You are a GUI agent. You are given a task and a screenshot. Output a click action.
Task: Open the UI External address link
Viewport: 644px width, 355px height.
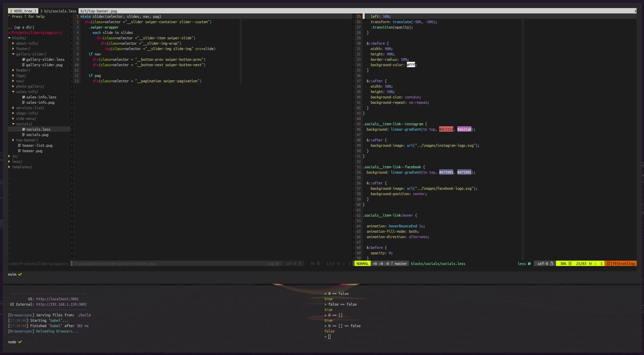61,304
